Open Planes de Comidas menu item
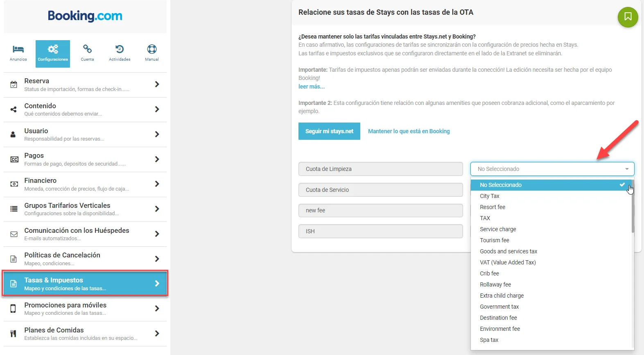 pos(85,334)
